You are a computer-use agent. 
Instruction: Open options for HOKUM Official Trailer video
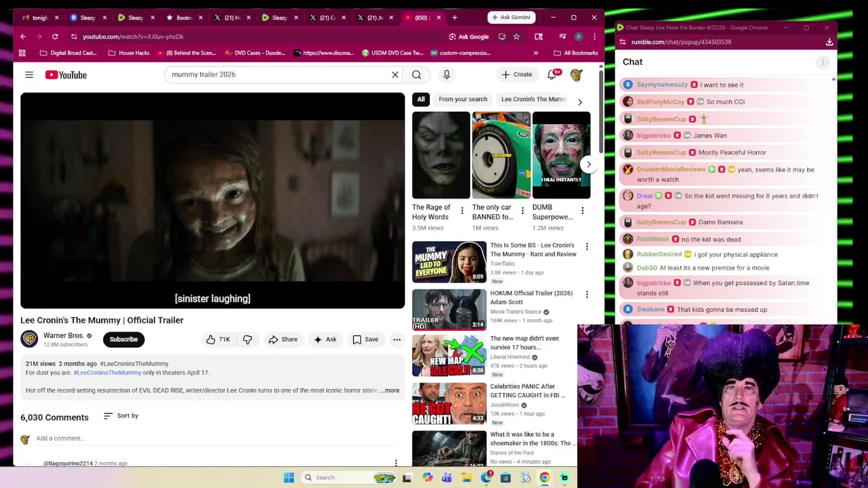click(587, 295)
